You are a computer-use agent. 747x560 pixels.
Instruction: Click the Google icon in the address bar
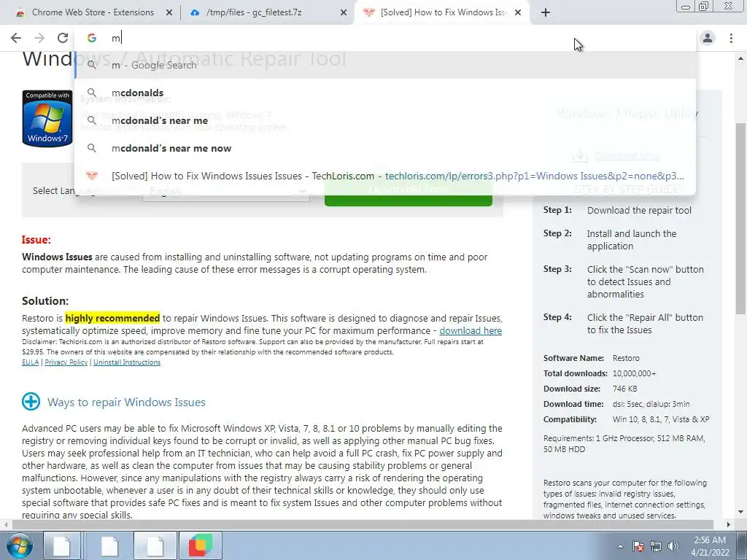(91, 38)
